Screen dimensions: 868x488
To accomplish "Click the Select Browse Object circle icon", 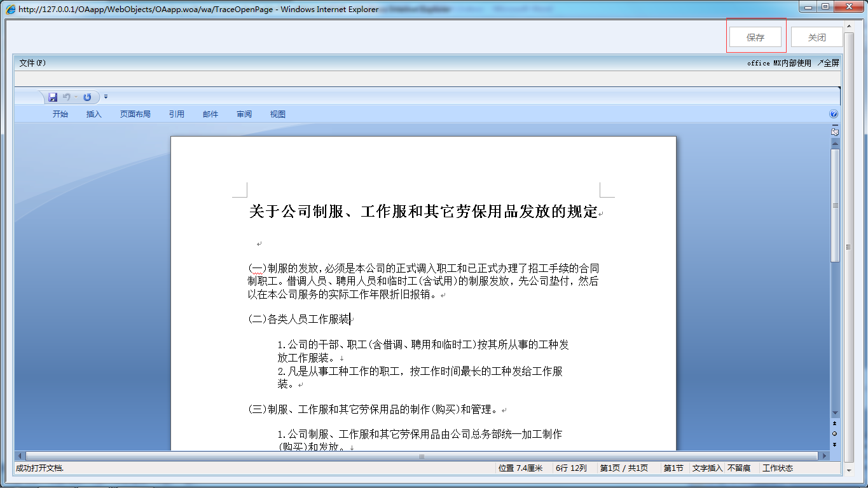I will pos(835,433).
